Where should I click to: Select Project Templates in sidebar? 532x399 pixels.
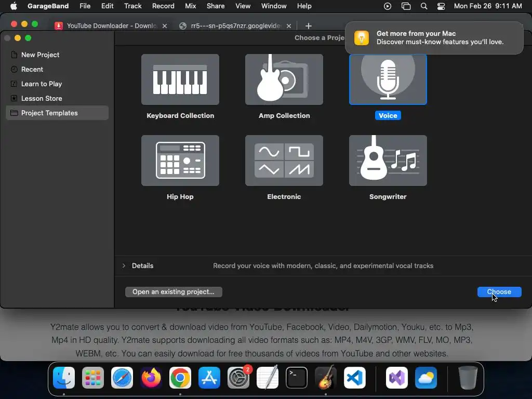[x=57, y=113]
